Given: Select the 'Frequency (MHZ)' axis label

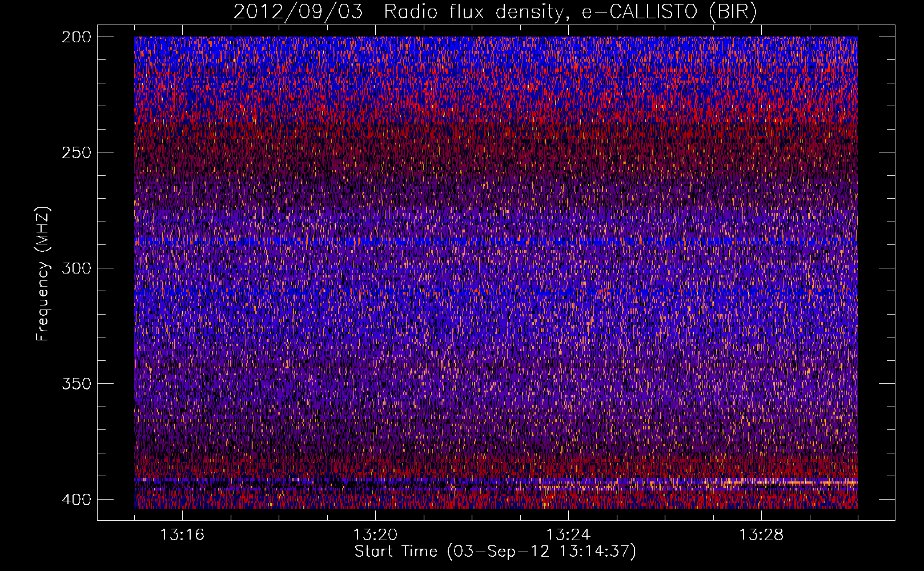Looking at the screenshot, I should pos(43,274).
